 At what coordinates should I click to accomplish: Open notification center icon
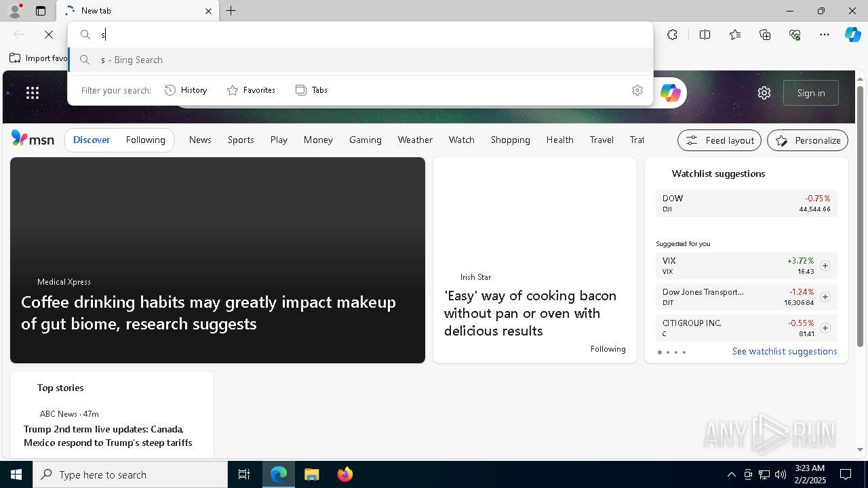(x=846, y=474)
